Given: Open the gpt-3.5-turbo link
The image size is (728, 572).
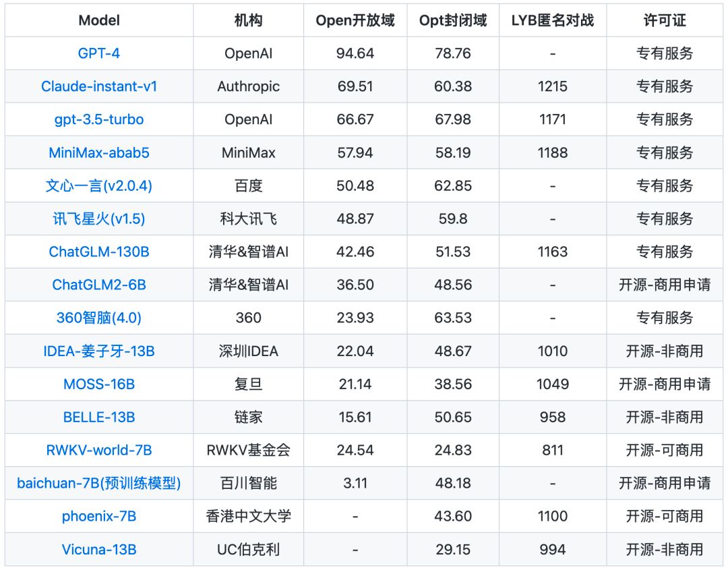Looking at the screenshot, I should click(99, 119).
